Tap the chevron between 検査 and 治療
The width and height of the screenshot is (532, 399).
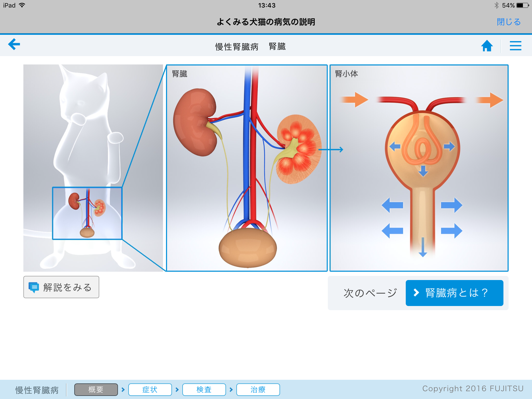pos(231,390)
